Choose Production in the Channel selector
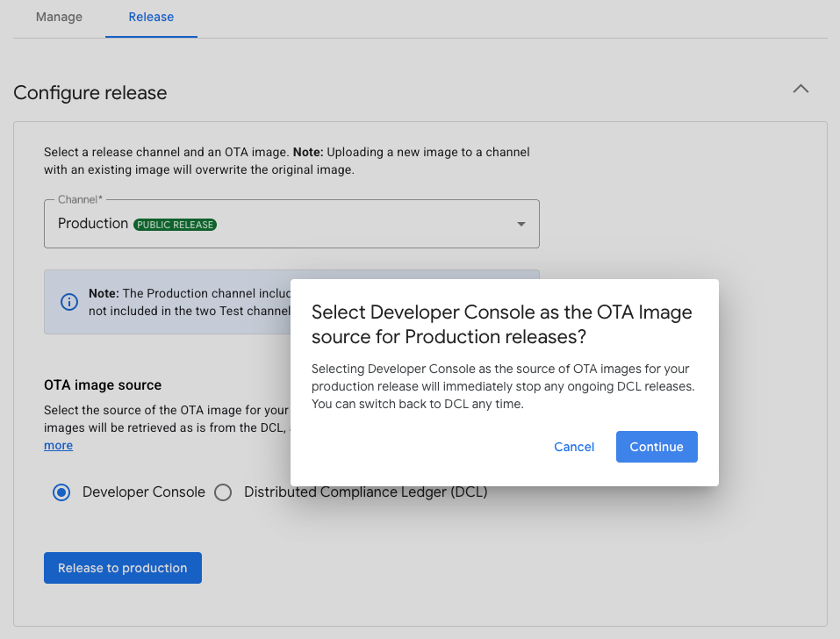The image size is (840, 639). 92,223
